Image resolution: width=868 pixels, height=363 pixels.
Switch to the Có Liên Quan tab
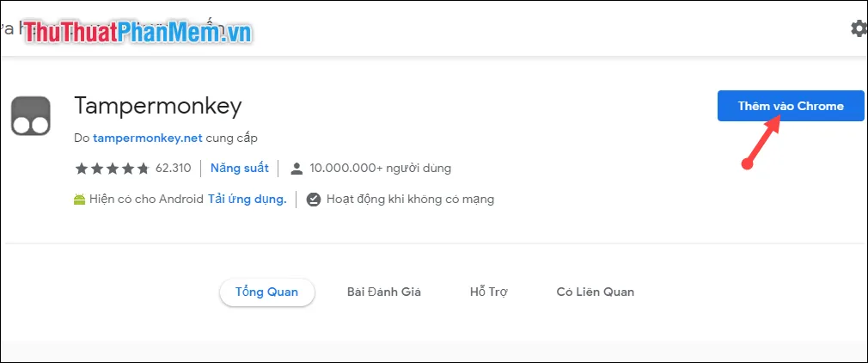(595, 292)
